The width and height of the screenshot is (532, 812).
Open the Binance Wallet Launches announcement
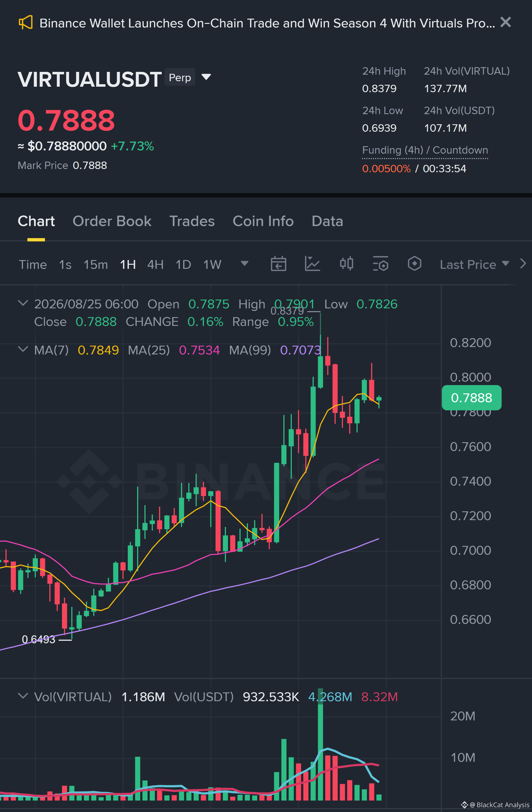(267, 23)
